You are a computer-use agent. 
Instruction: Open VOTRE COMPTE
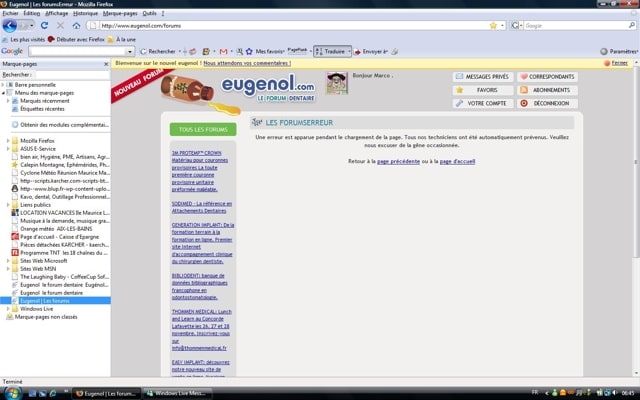point(483,104)
